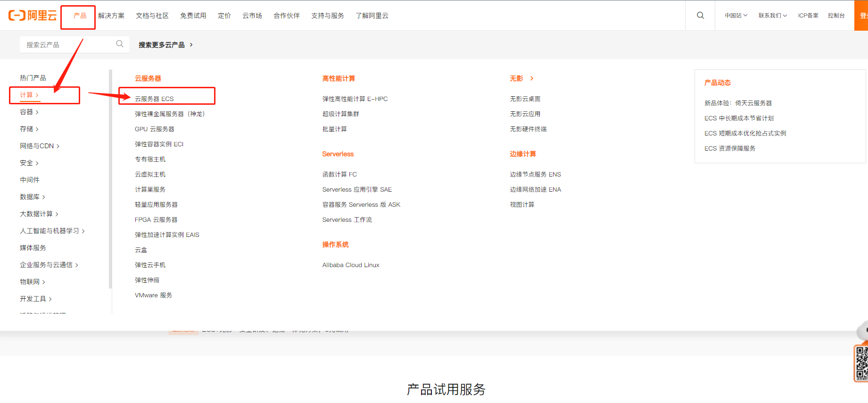This screenshot has width=868, height=403.
Task: Open the 支持与服务 menu item
Action: pos(328,16)
